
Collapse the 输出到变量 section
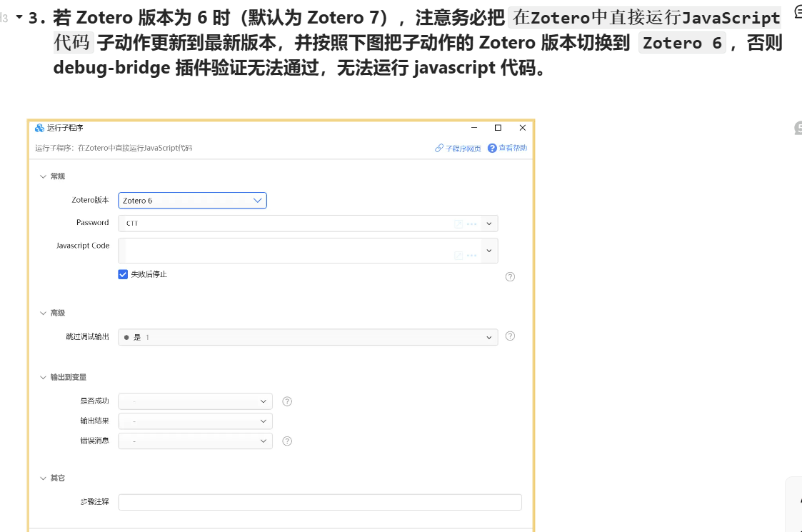click(43, 378)
